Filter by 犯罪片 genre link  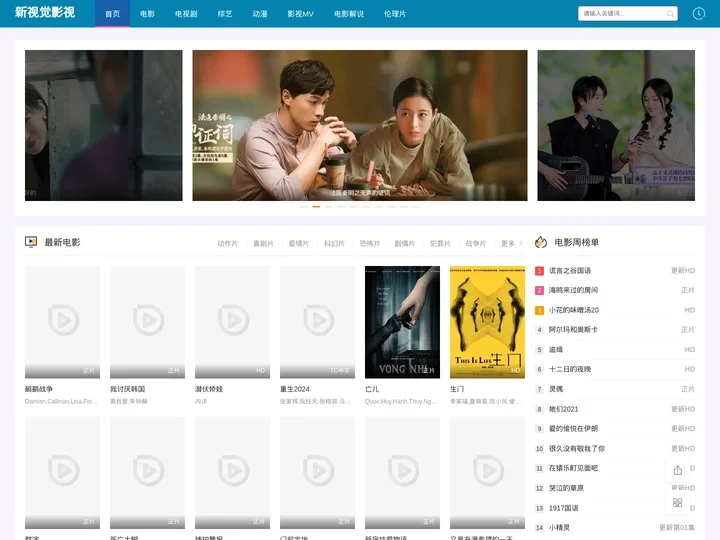[x=440, y=243]
